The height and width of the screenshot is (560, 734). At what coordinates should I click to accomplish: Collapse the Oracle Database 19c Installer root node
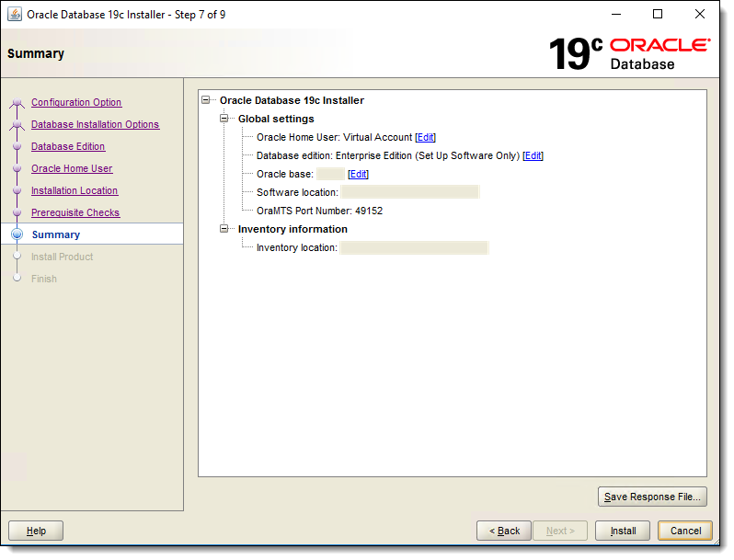tap(205, 100)
